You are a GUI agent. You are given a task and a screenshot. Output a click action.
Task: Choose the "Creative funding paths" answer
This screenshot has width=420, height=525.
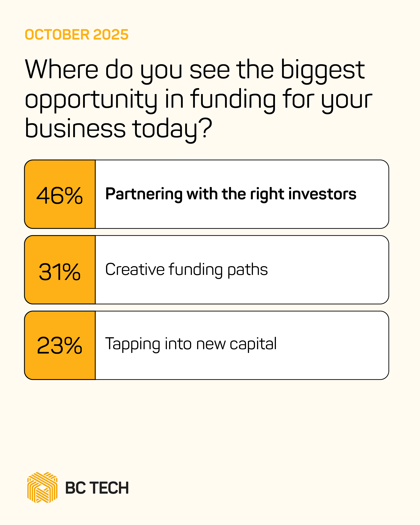pos(186,269)
